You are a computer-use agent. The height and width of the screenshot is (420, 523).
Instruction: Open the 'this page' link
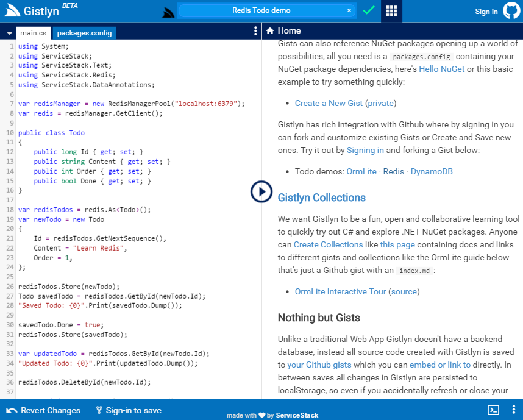(x=397, y=244)
